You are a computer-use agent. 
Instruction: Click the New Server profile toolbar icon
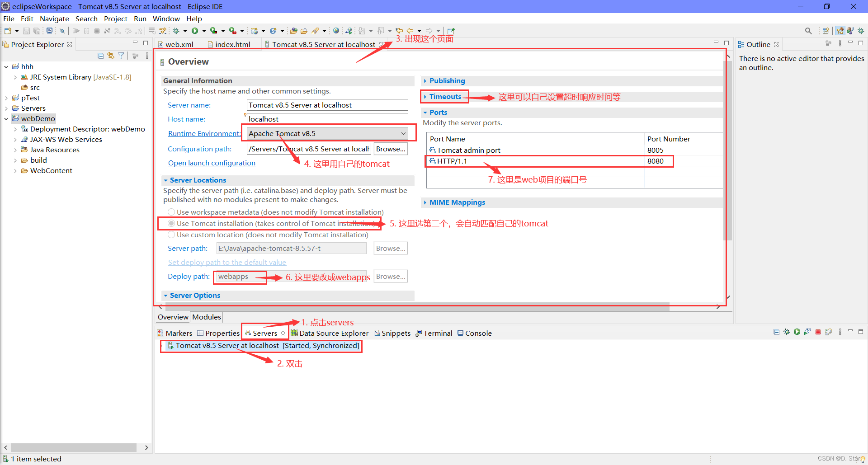click(x=255, y=31)
